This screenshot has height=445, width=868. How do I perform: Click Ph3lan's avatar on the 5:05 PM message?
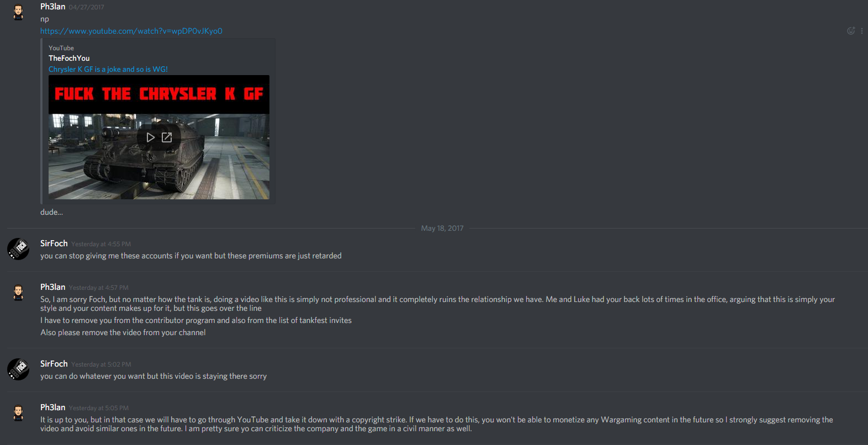pos(18,413)
